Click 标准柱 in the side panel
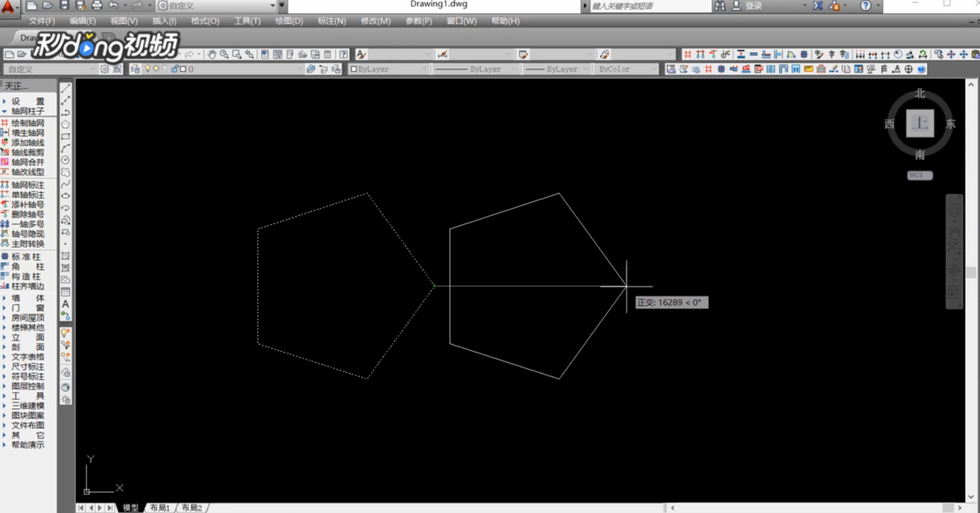Viewport: 980px width, 513px height. [x=26, y=256]
